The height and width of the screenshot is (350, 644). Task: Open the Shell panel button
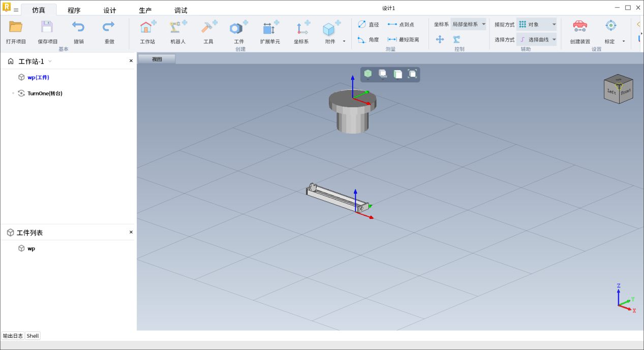point(33,336)
